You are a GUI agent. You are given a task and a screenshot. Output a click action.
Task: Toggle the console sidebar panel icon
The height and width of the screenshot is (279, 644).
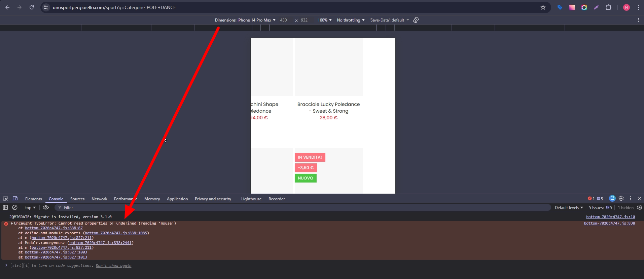pos(5,208)
